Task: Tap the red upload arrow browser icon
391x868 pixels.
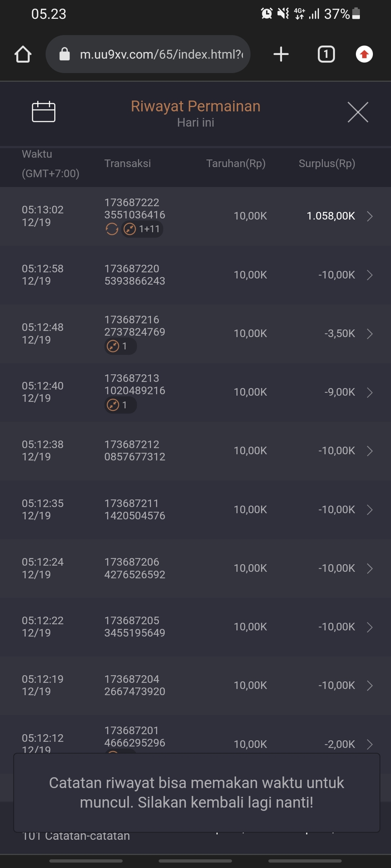Action: 364,54
